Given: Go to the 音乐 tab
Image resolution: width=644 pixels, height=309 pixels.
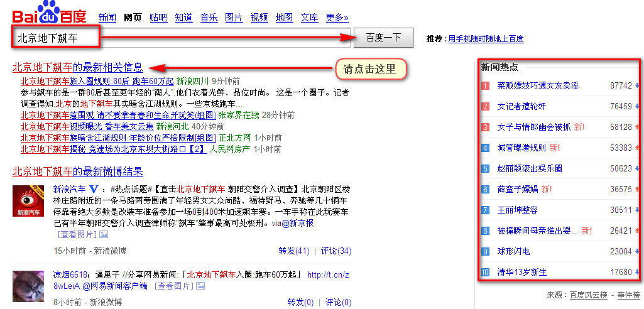Looking at the screenshot, I should 209,18.
